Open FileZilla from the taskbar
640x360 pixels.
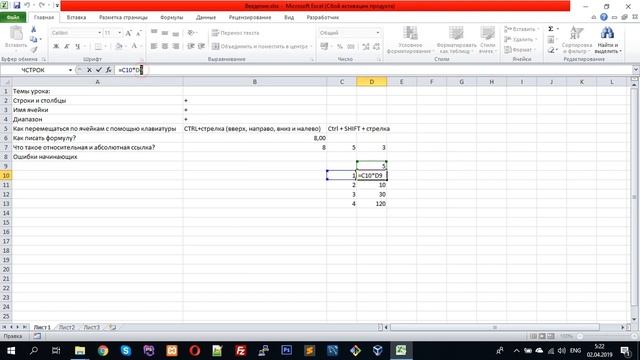click(241, 350)
